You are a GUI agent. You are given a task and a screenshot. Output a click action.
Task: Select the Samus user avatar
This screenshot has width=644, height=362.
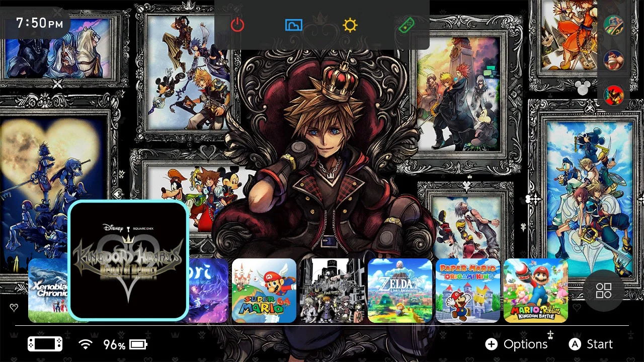[x=613, y=95]
